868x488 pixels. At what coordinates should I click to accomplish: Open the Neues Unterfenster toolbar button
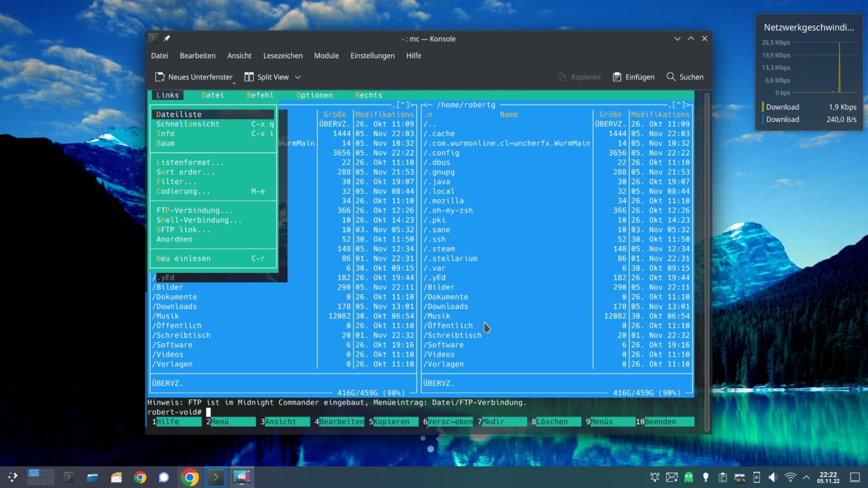(194, 77)
